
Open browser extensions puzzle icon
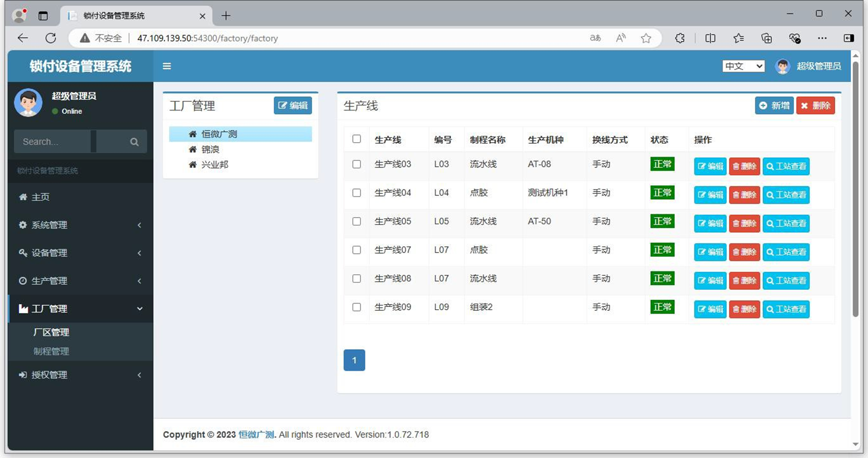point(679,38)
